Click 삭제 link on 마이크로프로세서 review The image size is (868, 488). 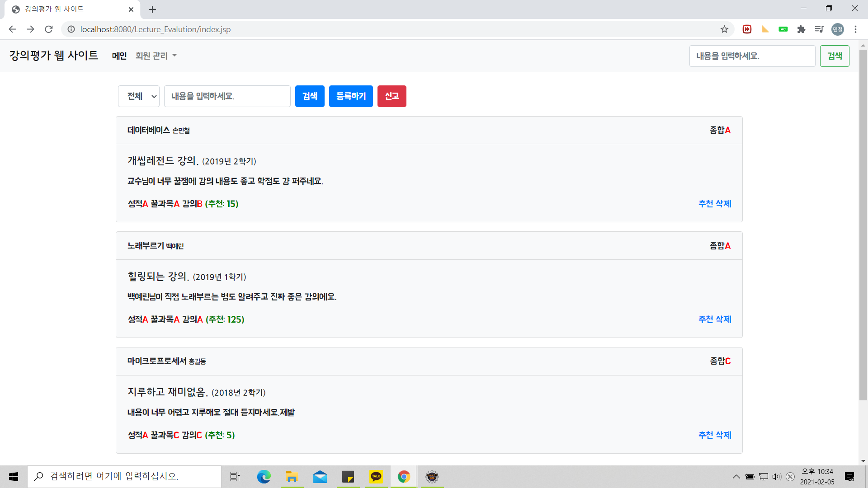[x=724, y=435]
